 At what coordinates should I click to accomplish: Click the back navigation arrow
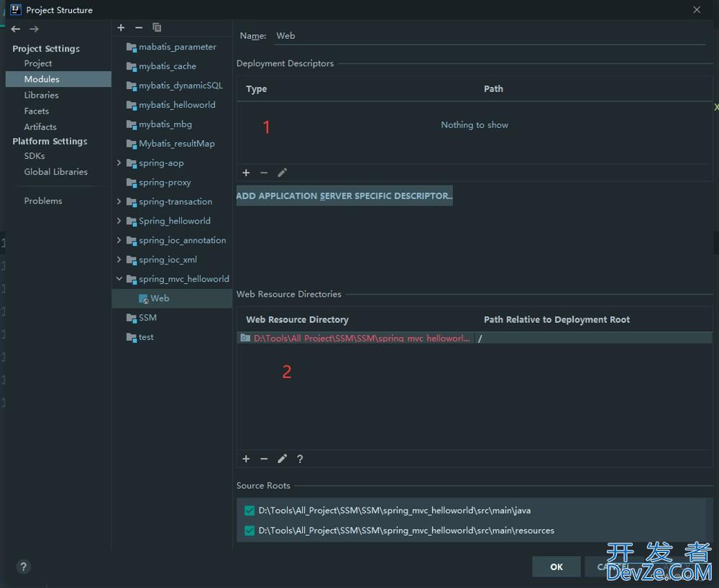tap(16, 29)
